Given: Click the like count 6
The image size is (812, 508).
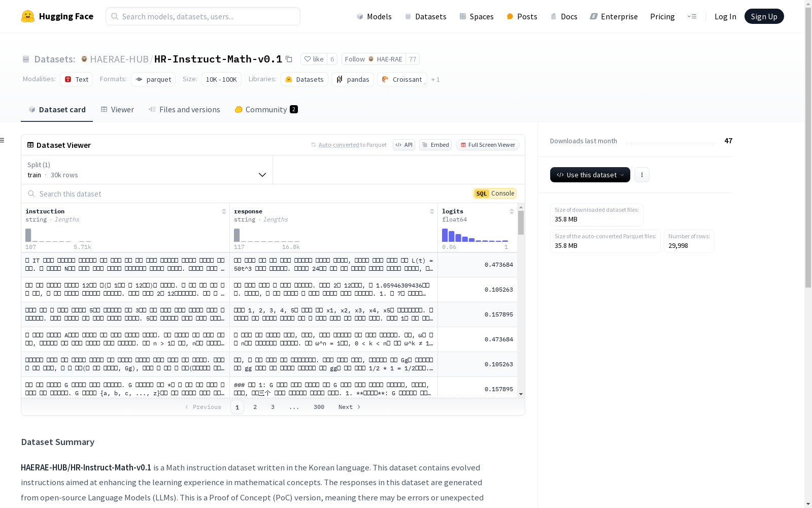Looking at the screenshot, I should pyautogui.click(x=332, y=59).
